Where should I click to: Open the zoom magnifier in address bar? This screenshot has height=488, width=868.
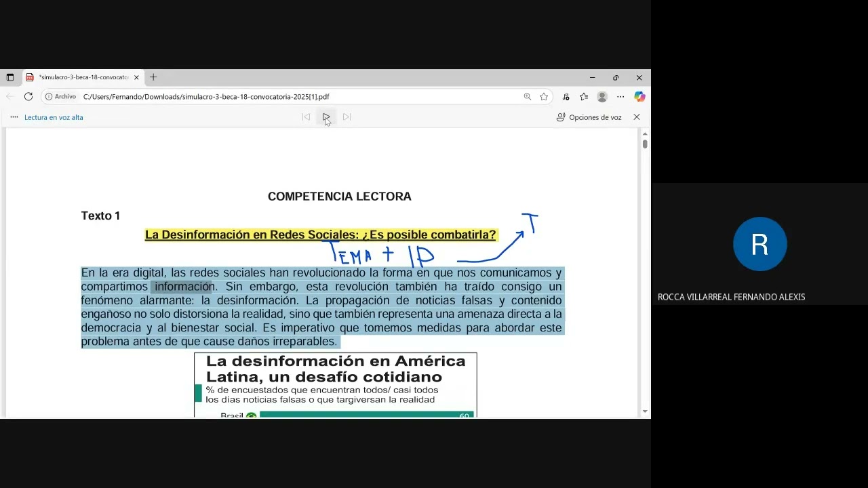coord(528,97)
